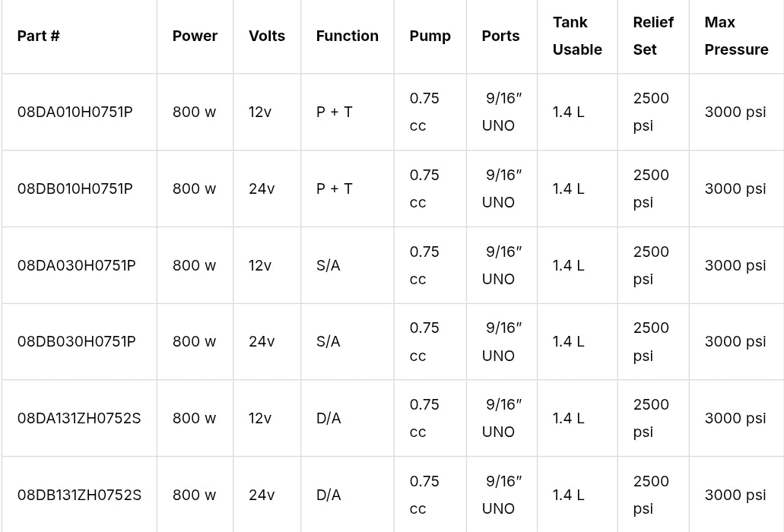Select the Relief Set column header
Viewport: 784px width, 532px height.
[x=653, y=36]
